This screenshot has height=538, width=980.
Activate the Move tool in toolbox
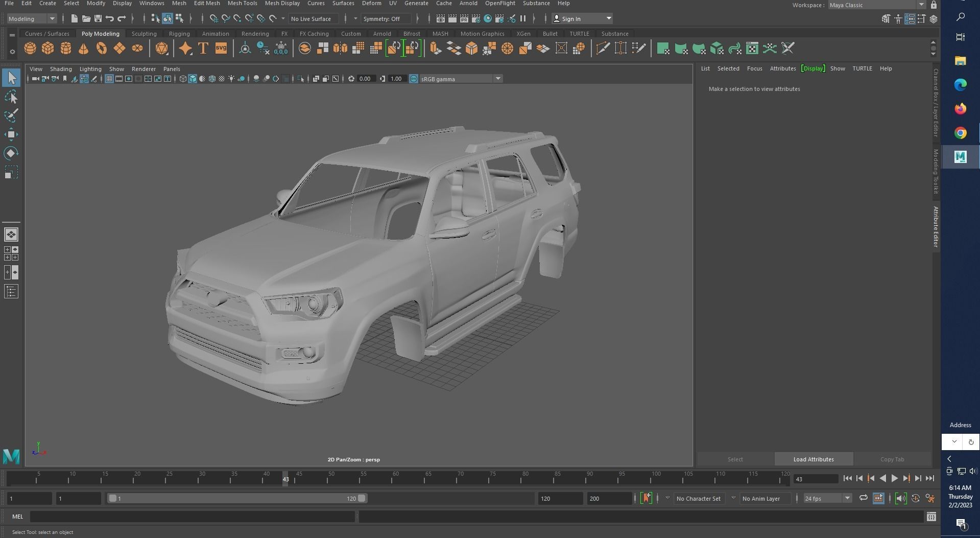pyautogui.click(x=11, y=135)
